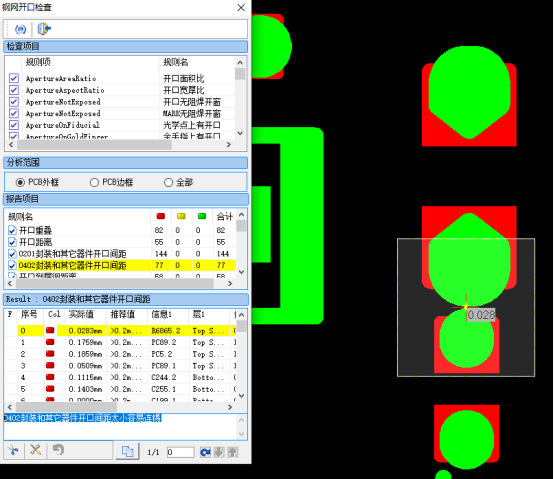Select the PCB边框 radio option
Image resolution: width=554 pixels, height=479 pixels.
point(94,182)
